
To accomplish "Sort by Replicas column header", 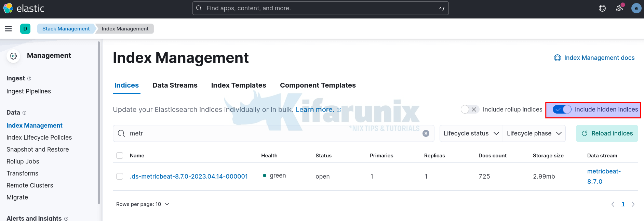I will pos(434,156).
